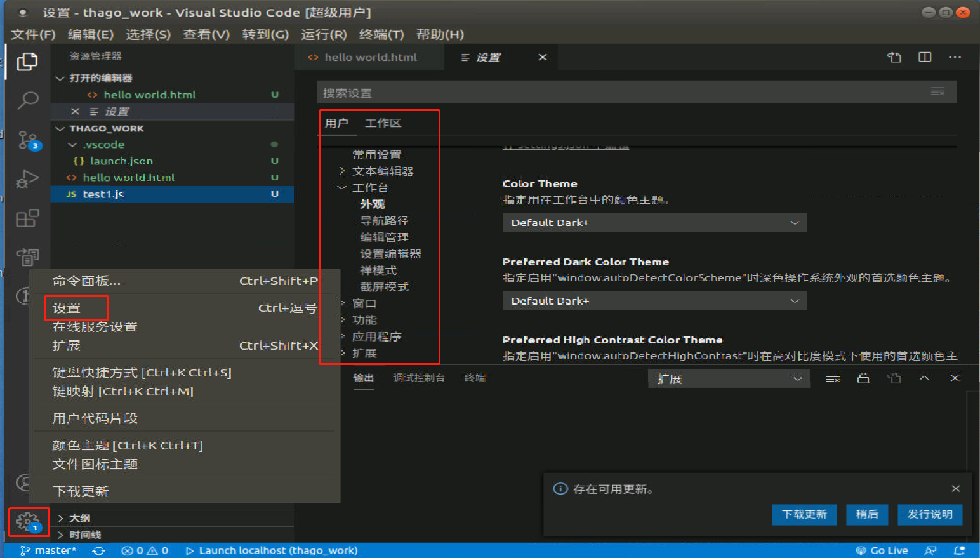Open notifications bell in status bar
The height and width of the screenshot is (558, 980).
click(960, 550)
